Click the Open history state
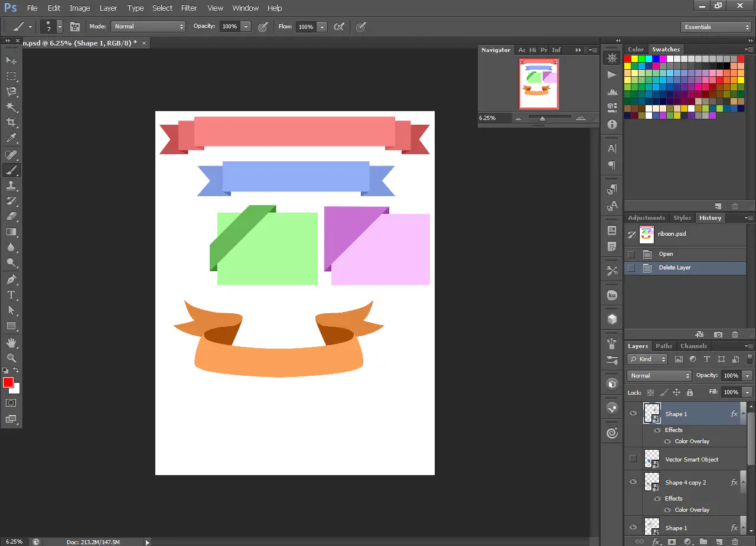The width and height of the screenshot is (756, 546). [666, 254]
